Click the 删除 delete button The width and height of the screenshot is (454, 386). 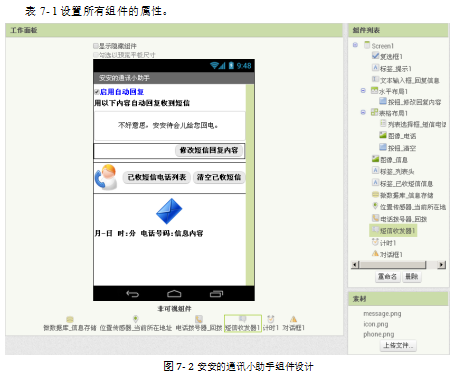(412, 276)
